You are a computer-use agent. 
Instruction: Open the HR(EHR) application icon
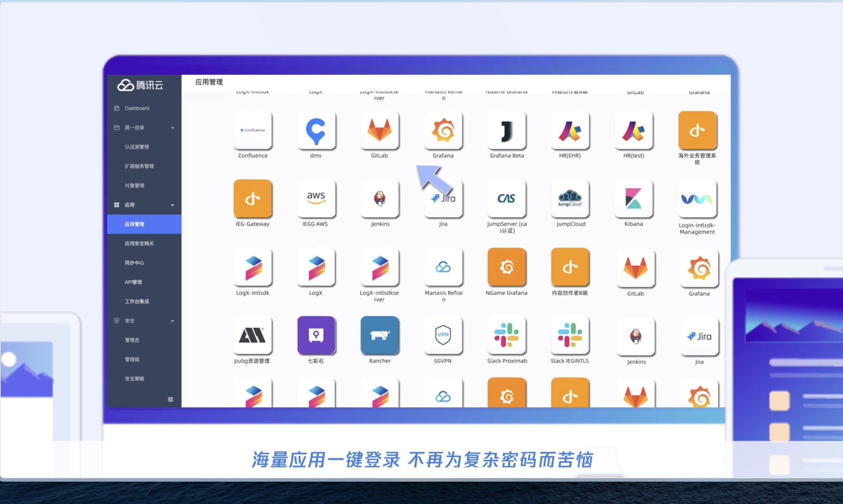click(x=570, y=130)
